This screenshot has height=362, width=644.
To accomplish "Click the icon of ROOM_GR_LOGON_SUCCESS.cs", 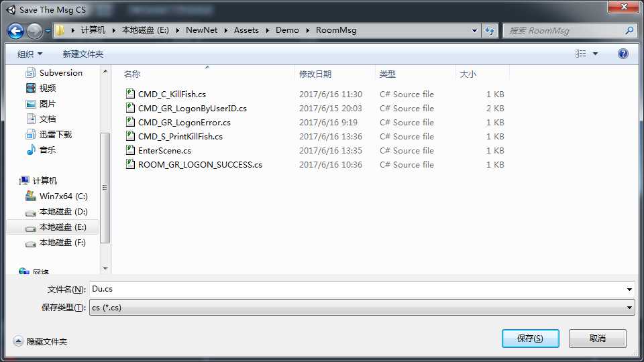I will 130,164.
